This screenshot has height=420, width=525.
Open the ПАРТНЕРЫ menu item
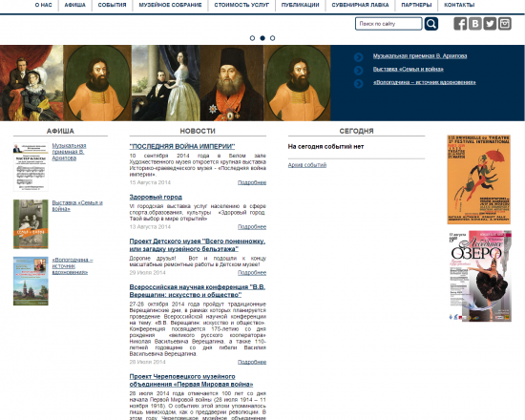tap(416, 5)
